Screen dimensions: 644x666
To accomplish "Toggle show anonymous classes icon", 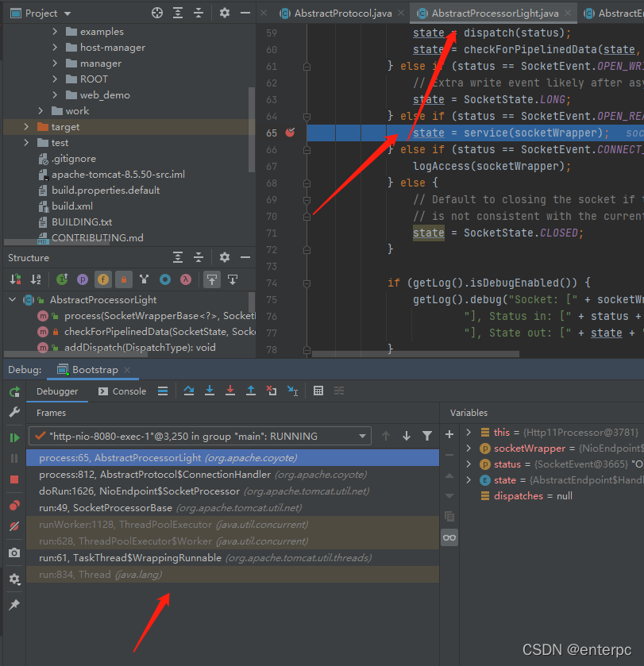I will (x=165, y=279).
